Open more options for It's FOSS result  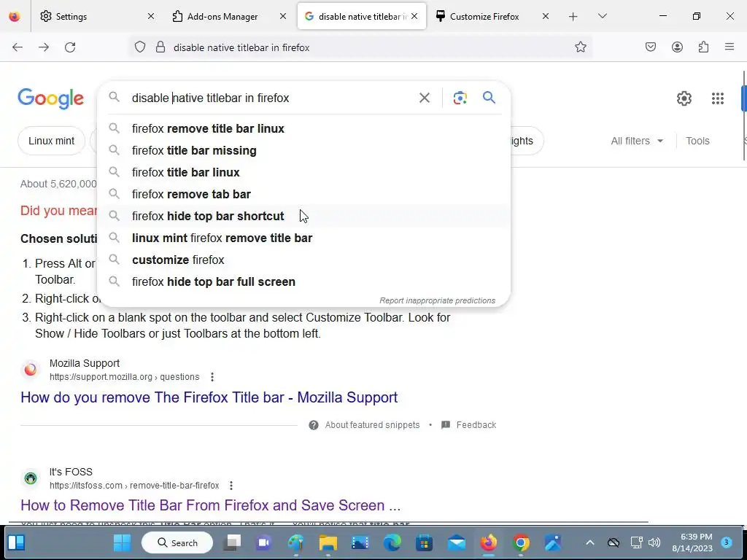pos(231,486)
